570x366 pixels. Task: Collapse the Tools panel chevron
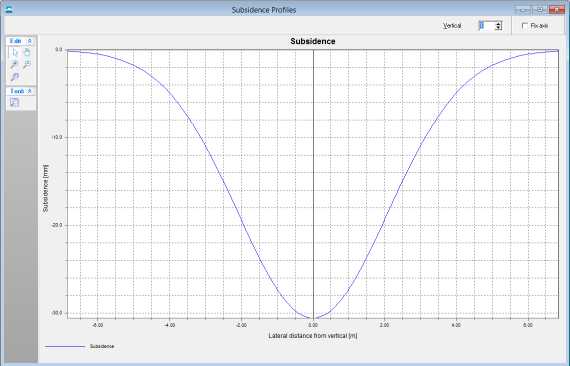[x=30, y=91]
